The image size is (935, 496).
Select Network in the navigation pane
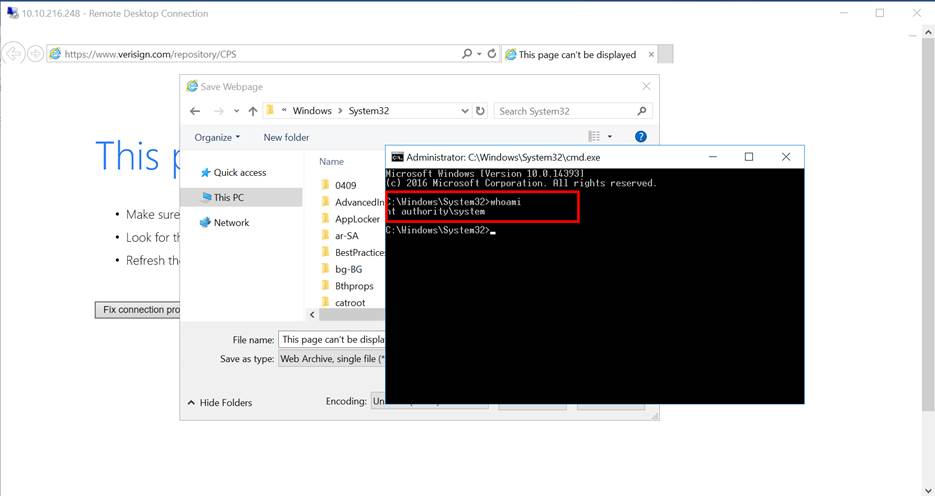(x=231, y=222)
